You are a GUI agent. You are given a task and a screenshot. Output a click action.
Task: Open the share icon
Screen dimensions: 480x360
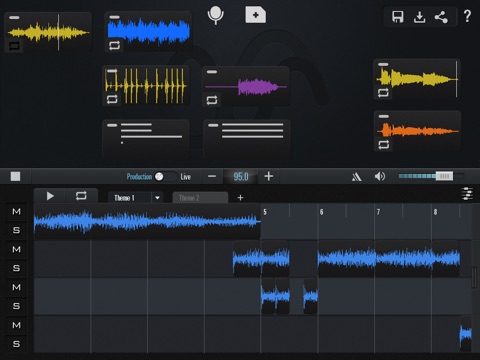441,17
